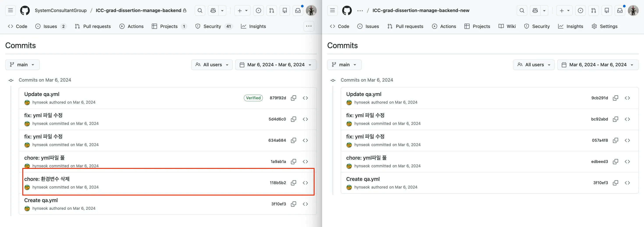The height and width of the screenshot is (227, 644).
Task: Open All users filter in right window
Action: pyautogui.click(x=534, y=65)
